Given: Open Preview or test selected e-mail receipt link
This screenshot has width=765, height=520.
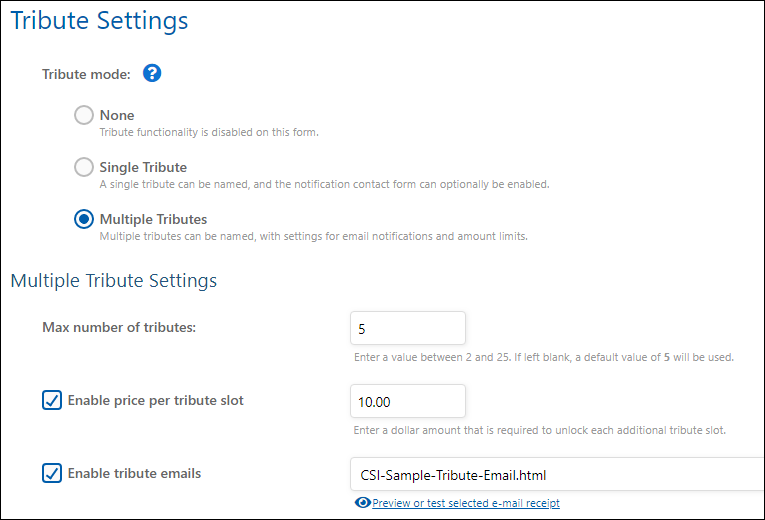Looking at the screenshot, I should [x=465, y=503].
